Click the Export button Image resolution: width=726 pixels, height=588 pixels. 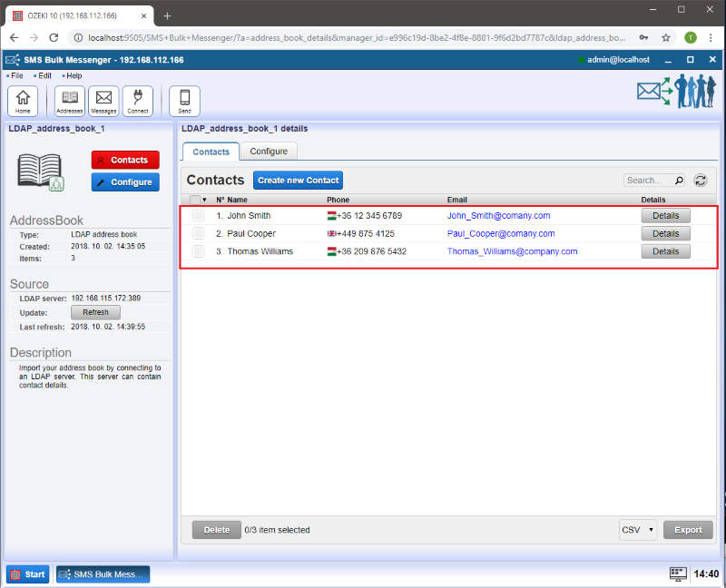coord(688,529)
